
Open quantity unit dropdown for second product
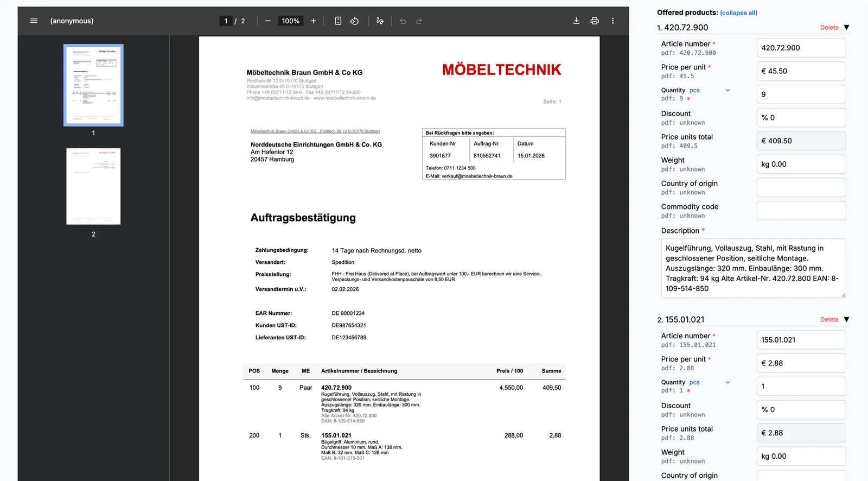[728, 383]
